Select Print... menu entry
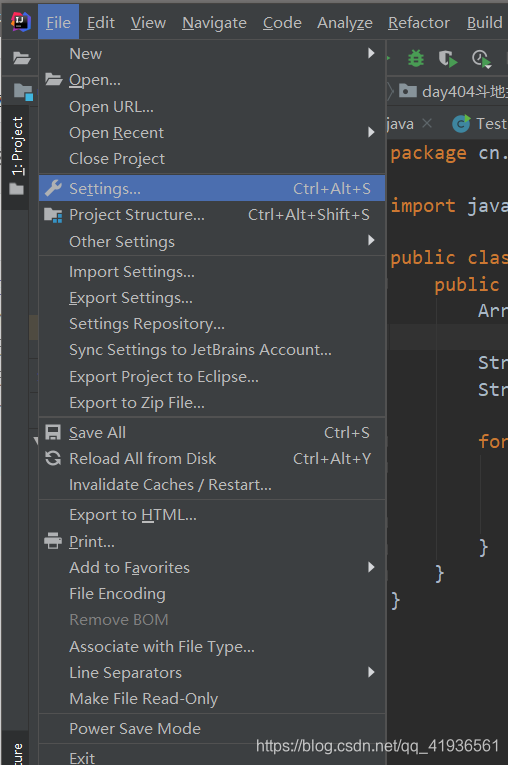This screenshot has height=765, width=508. click(212, 541)
